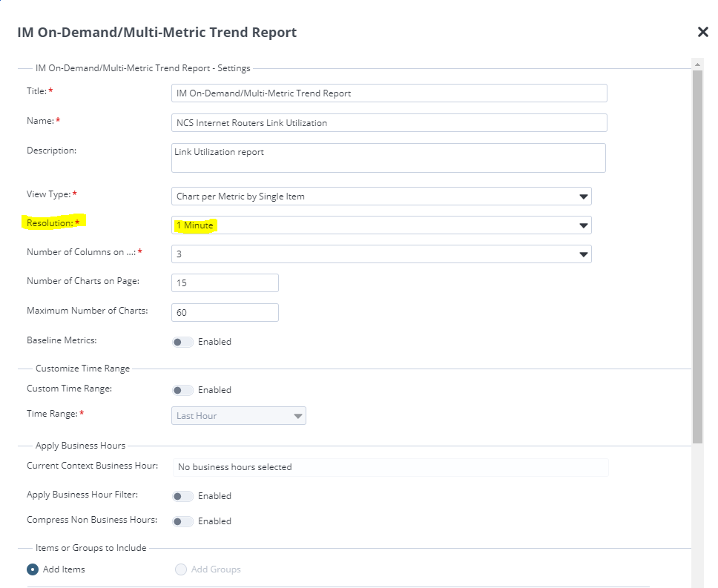
Task: Click the scrollbar up arrow
Action: tap(697, 65)
